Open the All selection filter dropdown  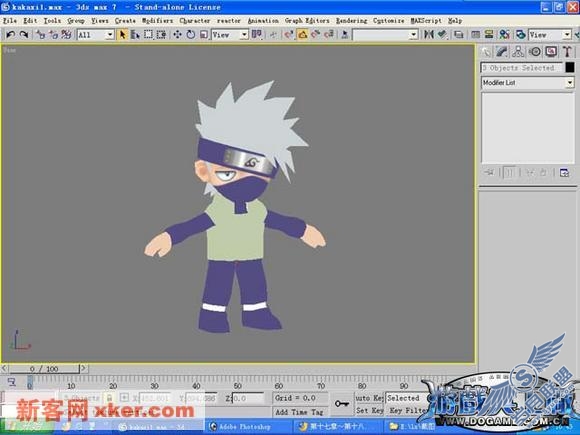(x=95, y=35)
